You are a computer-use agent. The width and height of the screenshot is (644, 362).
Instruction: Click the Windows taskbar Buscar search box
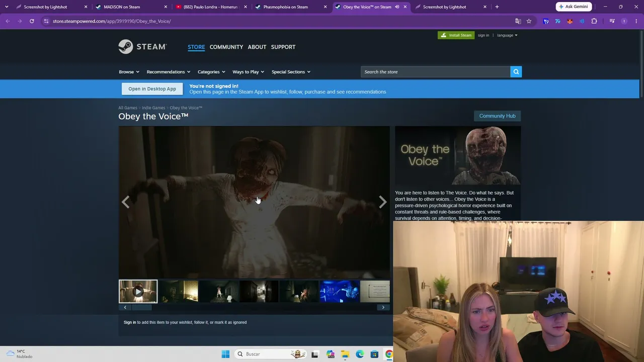point(271,354)
